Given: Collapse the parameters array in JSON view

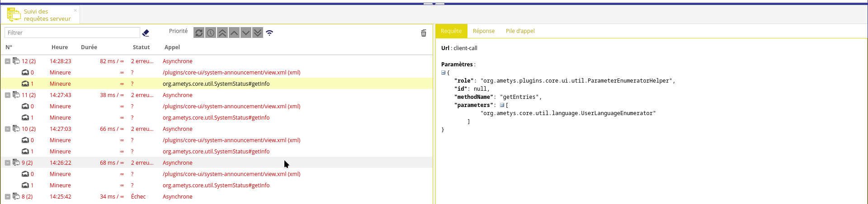Looking at the screenshot, I should tap(502, 105).
